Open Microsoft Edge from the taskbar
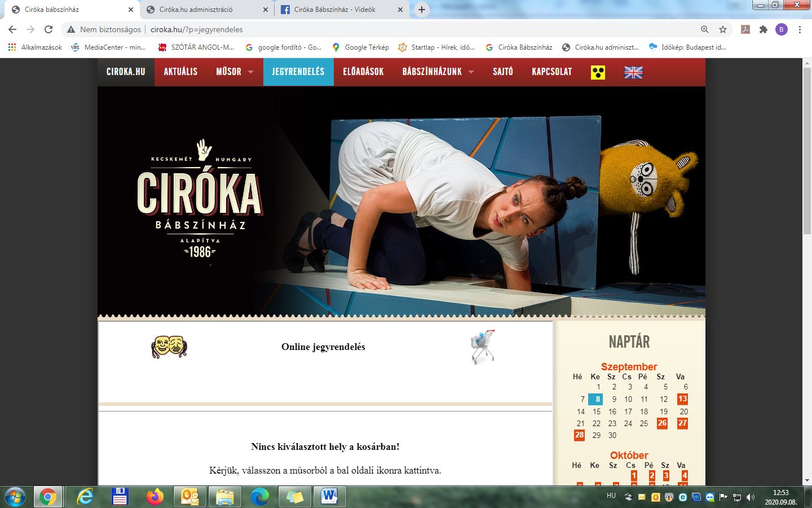This screenshot has height=508, width=812. (x=259, y=497)
